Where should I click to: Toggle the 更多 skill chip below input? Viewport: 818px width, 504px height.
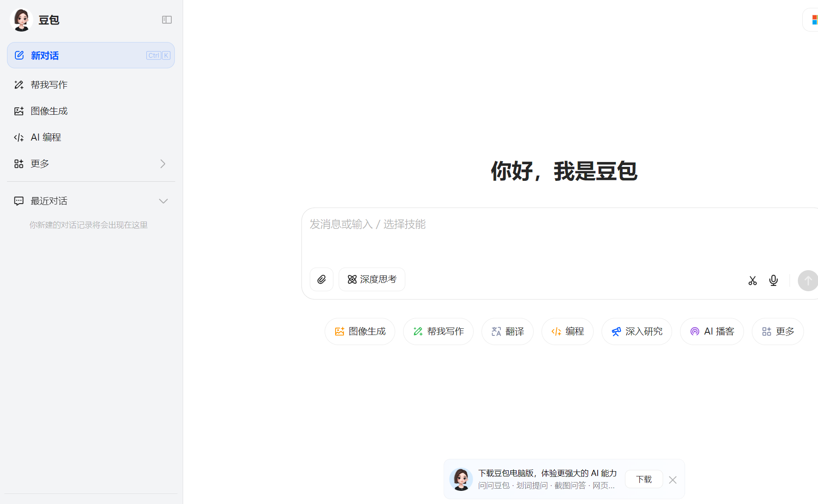778,331
